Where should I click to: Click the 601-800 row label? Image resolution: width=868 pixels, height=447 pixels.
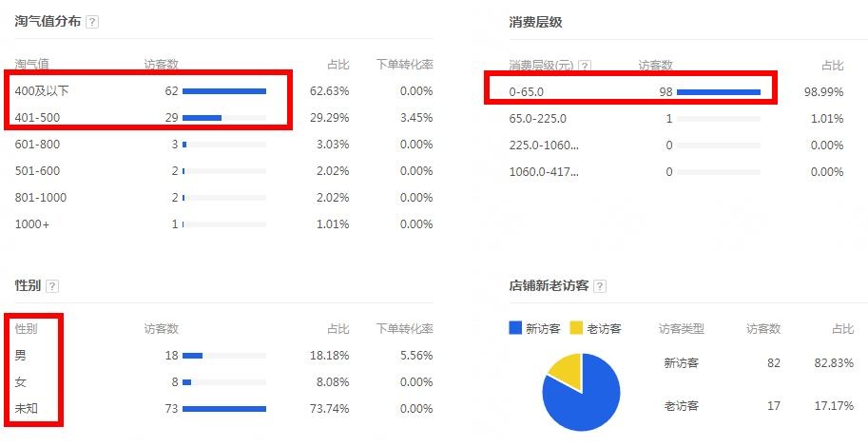coord(37,145)
